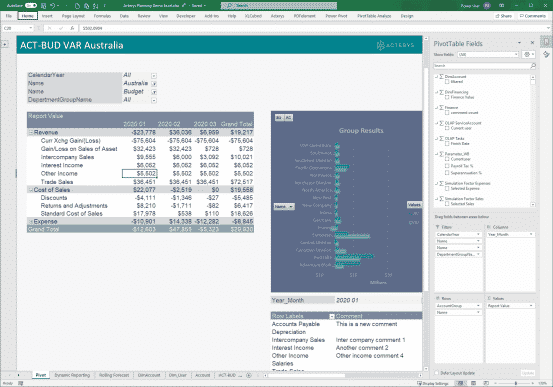The image size is (553, 387).
Task: Open the DepartmentGroupName filter dropdown
Action: click(154, 100)
